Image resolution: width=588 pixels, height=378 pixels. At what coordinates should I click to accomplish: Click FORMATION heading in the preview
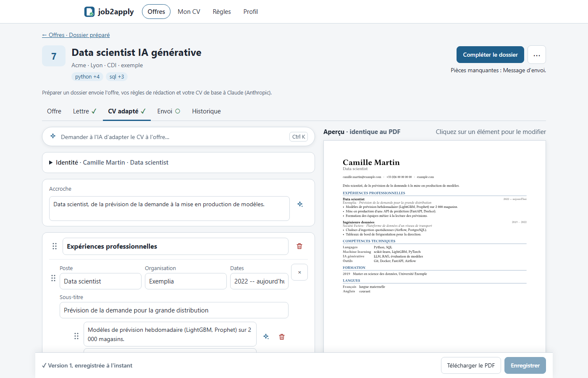[354, 268]
